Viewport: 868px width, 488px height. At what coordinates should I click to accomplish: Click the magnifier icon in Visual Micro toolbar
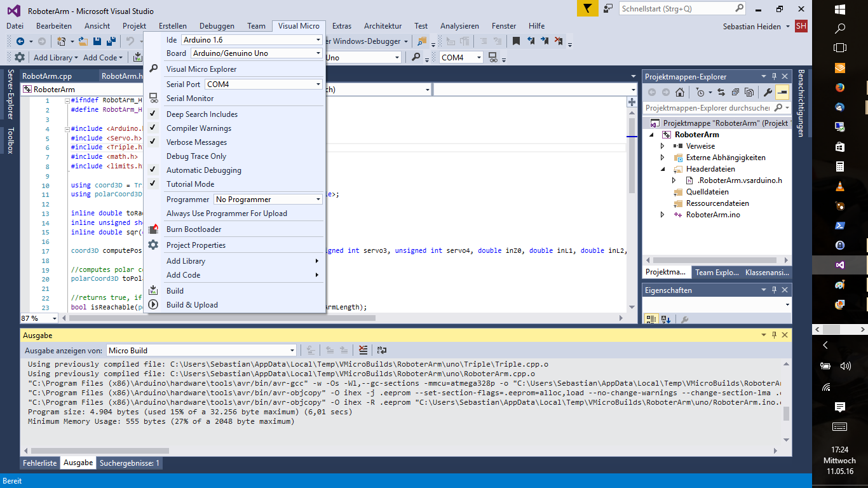[416, 57]
